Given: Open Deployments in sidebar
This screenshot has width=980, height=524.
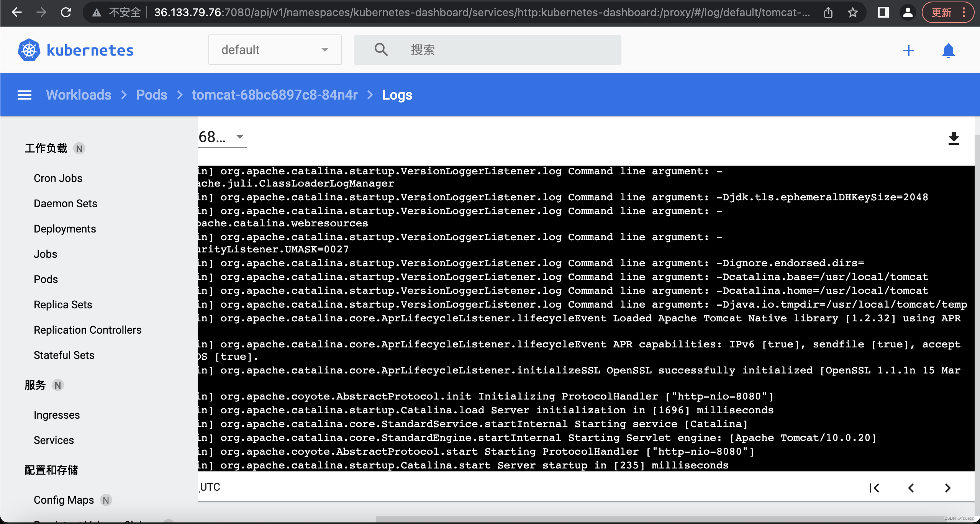Looking at the screenshot, I should click(65, 229).
